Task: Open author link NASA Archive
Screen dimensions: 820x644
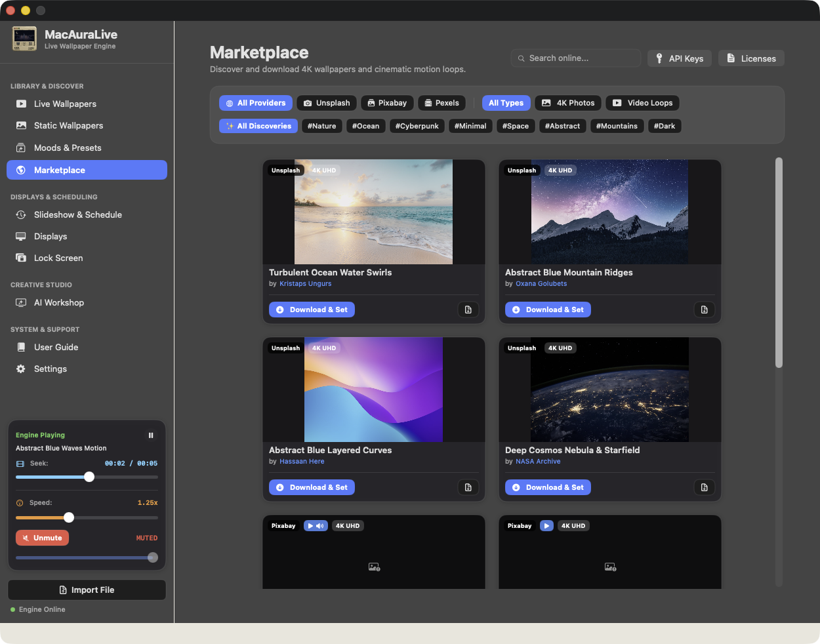Action: point(538,462)
